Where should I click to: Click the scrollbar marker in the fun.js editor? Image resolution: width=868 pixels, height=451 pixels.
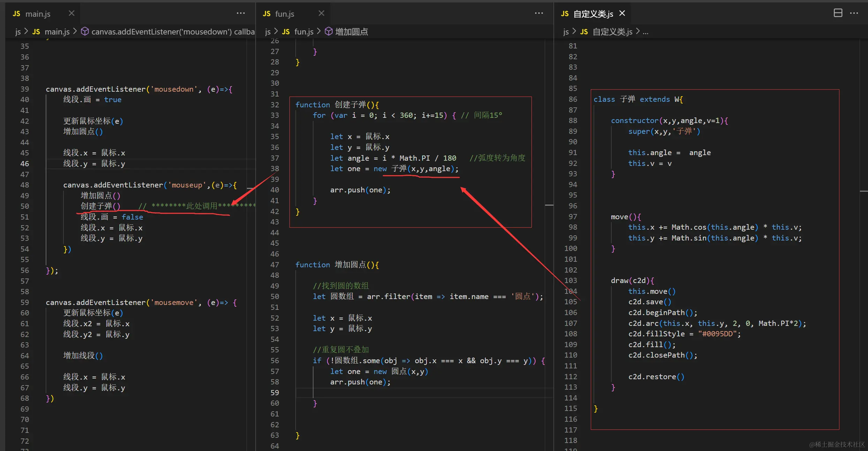click(x=549, y=205)
